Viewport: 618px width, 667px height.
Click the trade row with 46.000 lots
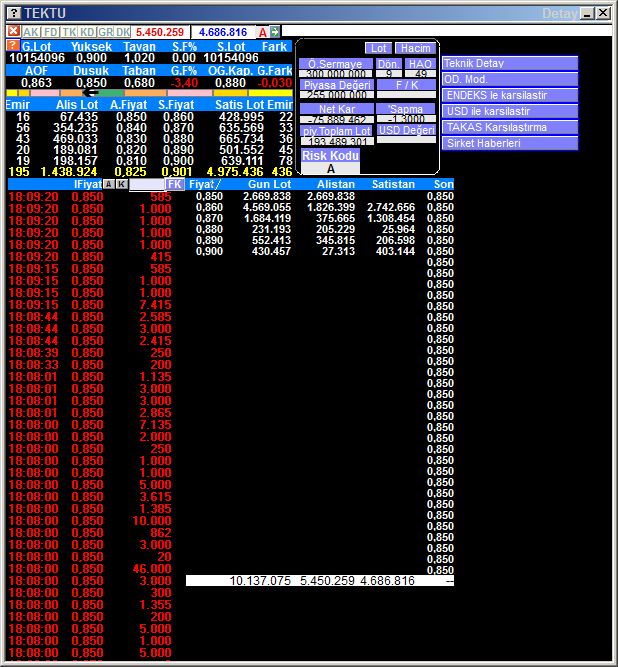[x=90, y=569]
